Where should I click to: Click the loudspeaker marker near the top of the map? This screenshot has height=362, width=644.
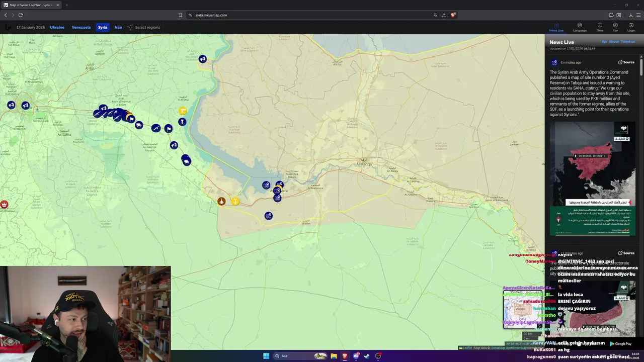tap(202, 59)
